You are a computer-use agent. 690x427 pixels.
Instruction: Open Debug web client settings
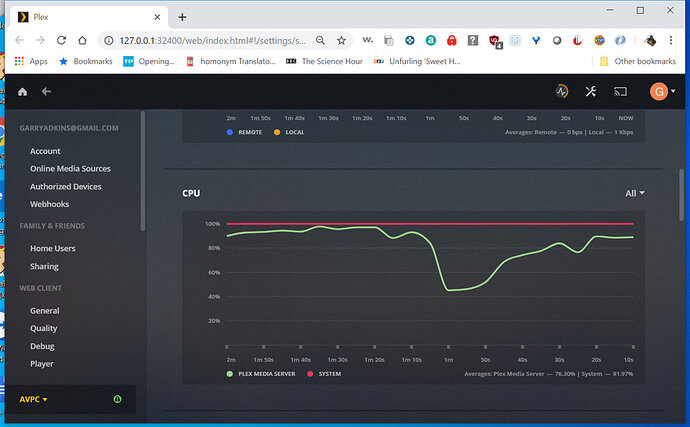(42, 346)
